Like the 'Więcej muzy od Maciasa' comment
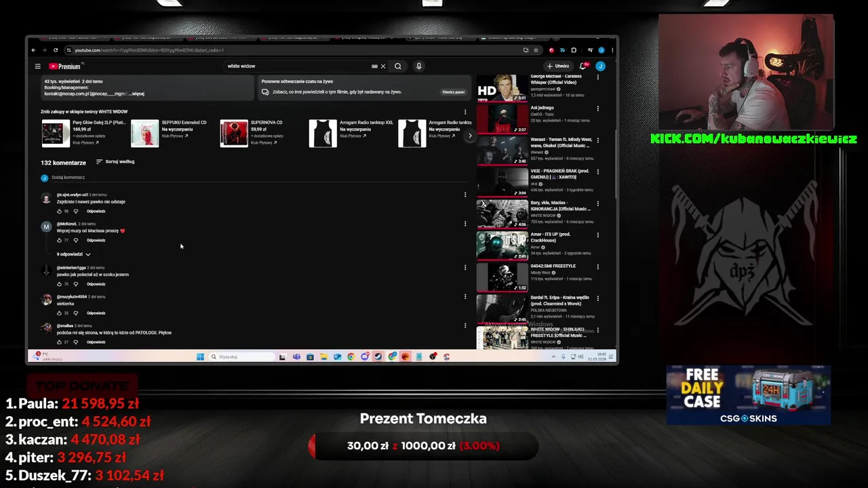 60,241
